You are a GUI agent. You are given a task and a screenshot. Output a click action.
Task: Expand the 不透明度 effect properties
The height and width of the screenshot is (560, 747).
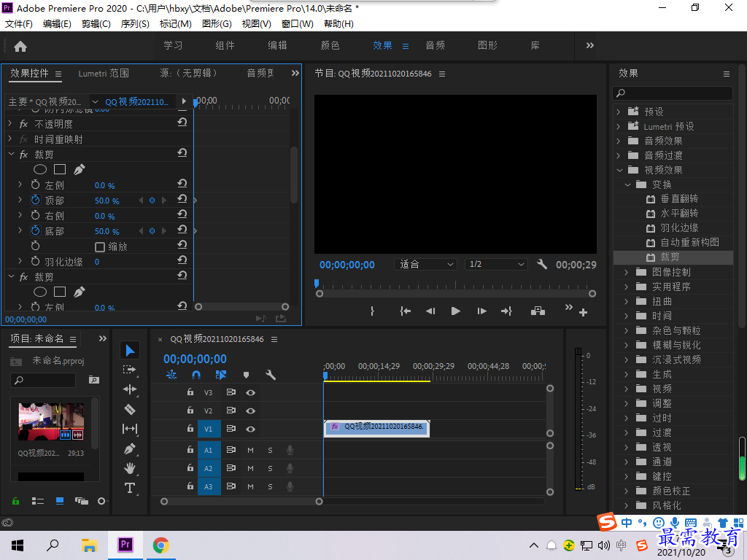(10, 123)
